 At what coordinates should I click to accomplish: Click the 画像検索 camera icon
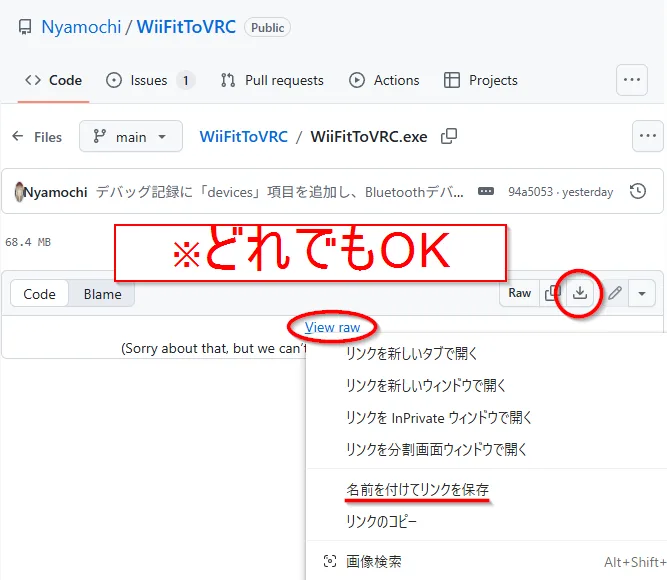click(330, 561)
